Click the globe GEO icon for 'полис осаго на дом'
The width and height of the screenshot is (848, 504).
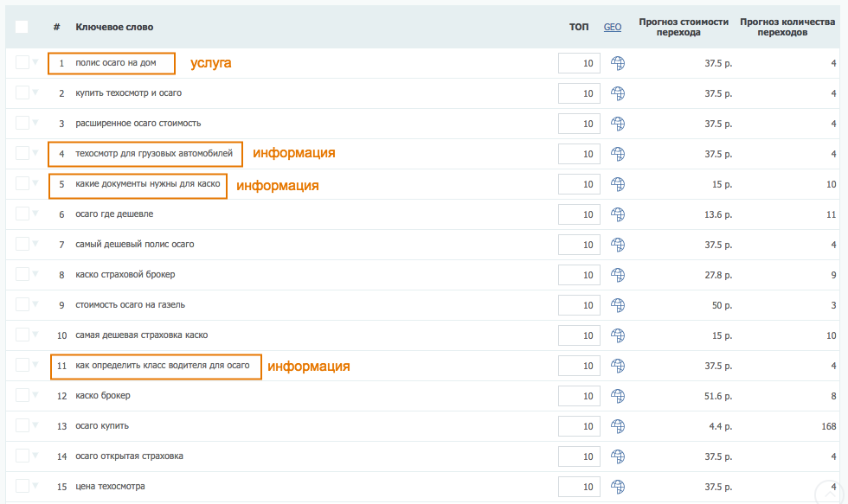tap(617, 63)
